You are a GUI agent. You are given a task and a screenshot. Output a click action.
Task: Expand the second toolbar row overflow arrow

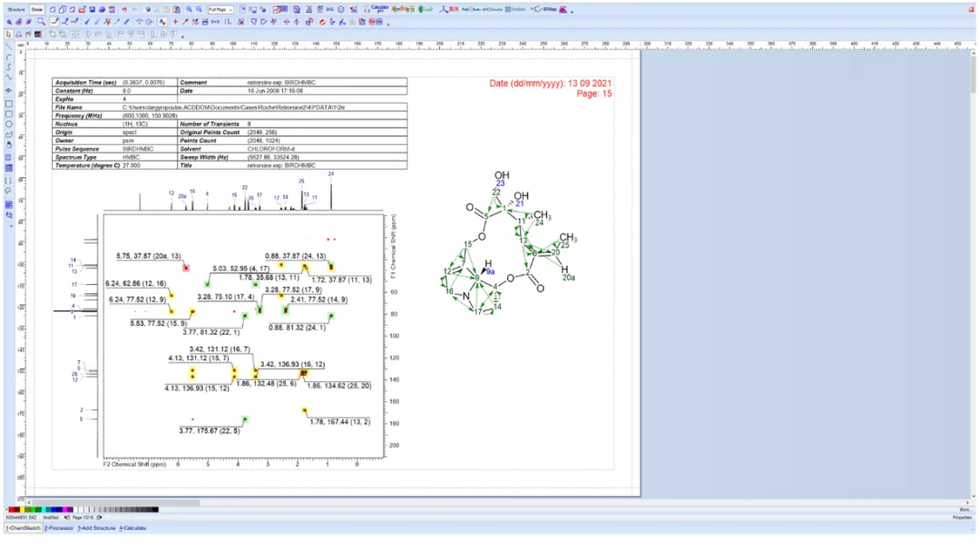click(388, 23)
